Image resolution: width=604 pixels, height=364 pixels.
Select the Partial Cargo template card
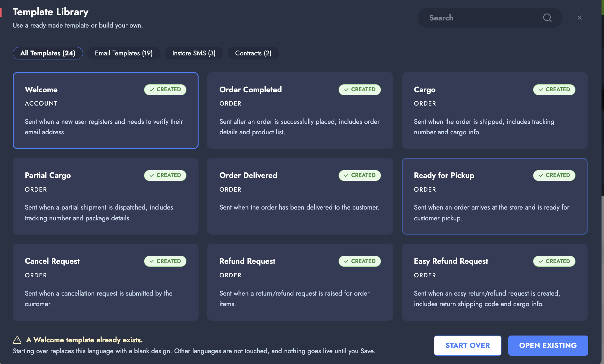pos(106,196)
